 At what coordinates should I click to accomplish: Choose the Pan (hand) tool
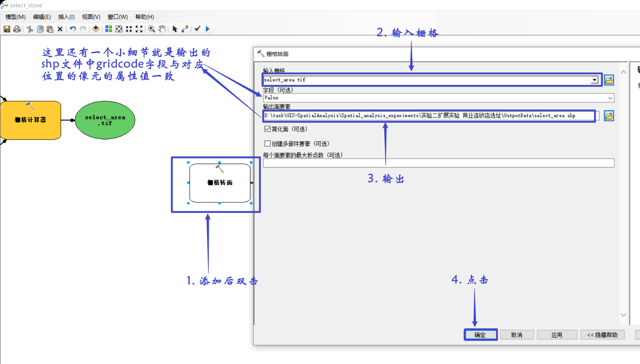pos(161,29)
